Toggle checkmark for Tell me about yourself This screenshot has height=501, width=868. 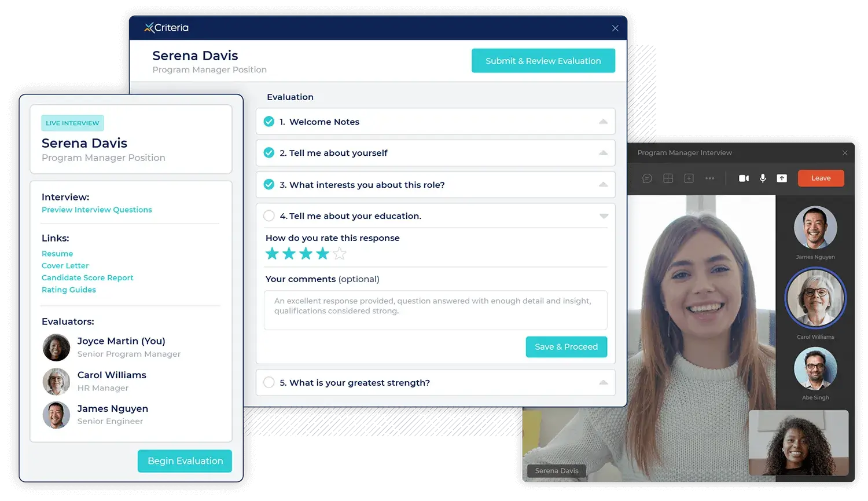[269, 153]
